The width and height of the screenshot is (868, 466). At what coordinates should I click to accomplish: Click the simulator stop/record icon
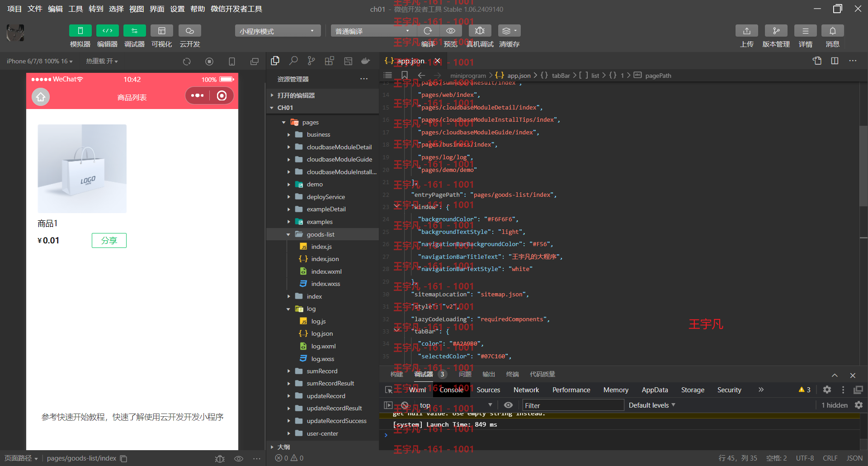tap(209, 61)
